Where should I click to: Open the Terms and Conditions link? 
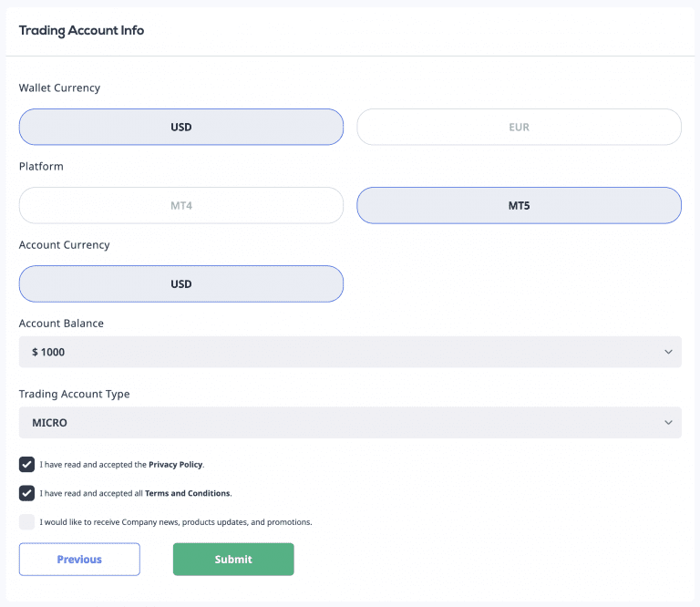click(x=188, y=493)
